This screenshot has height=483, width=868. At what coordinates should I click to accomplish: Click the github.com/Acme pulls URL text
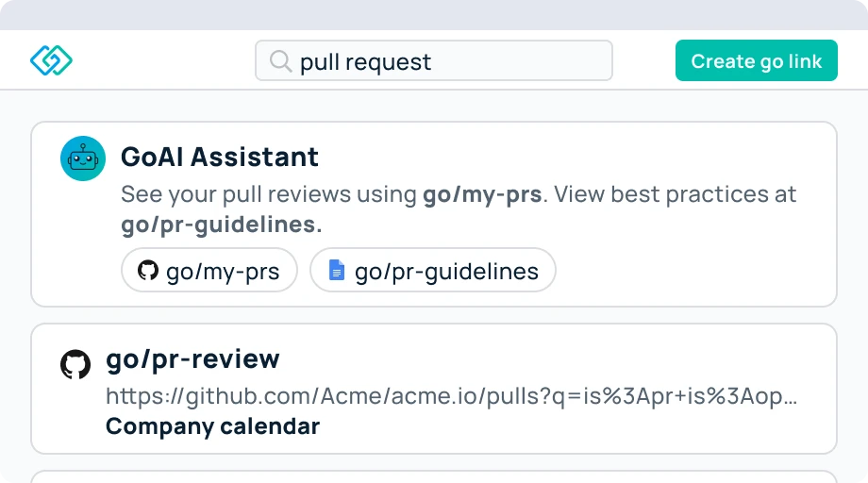click(x=453, y=396)
